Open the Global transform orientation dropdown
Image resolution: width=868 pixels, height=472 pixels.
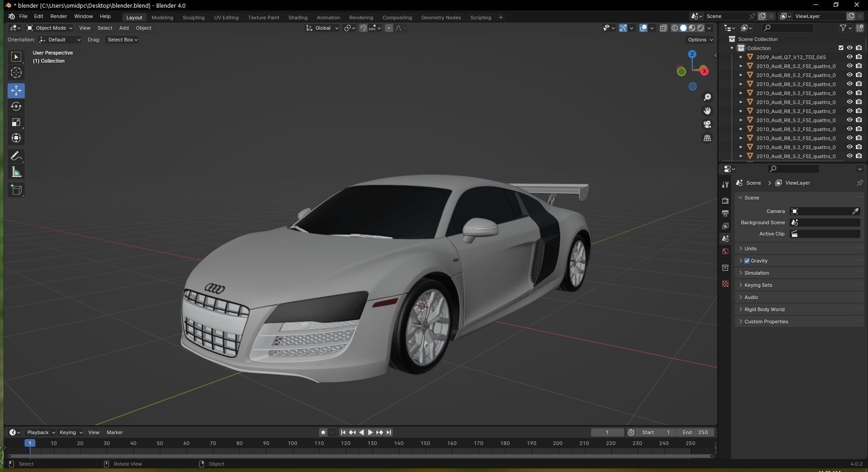[x=322, y=28]
